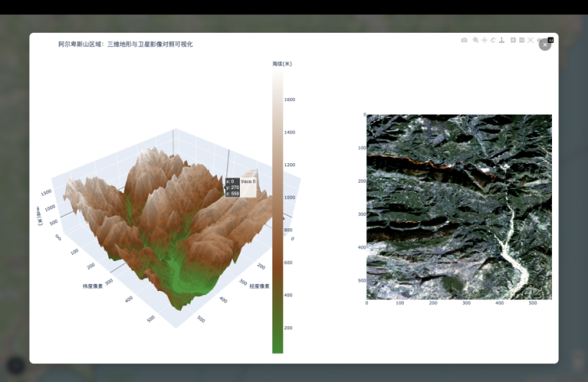Click the Zoom out minus-box icon
Image resolution: width=588 pixels, height=382 pixels.
click(x=521, y=40)
